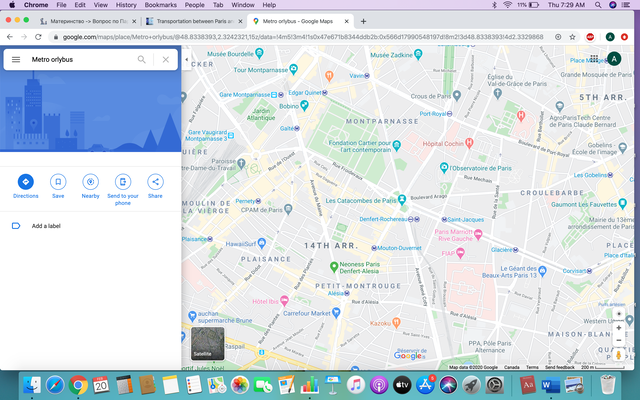The height and width of the screenshot is (400, 640).
Task: Share this place
Action: [x=156, y=186]
